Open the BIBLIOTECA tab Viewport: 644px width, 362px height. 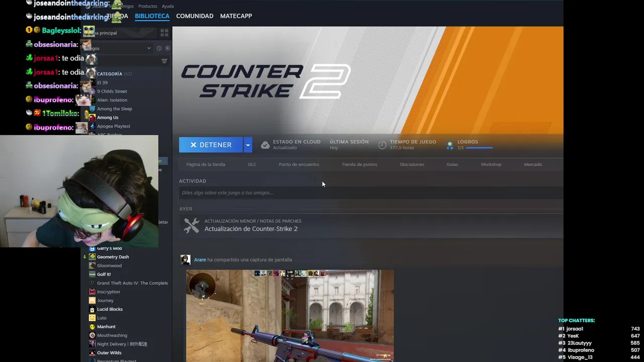[152, 16]
